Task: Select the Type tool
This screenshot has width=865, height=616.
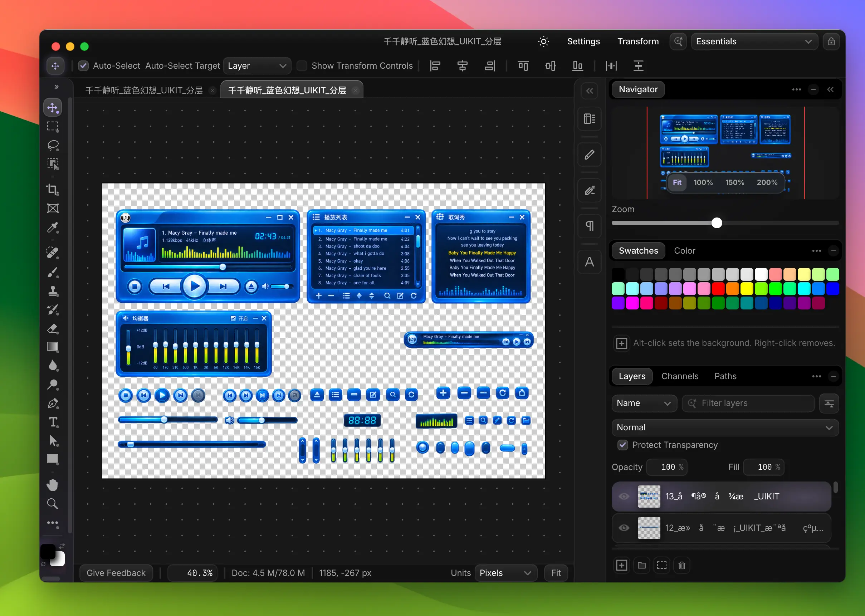Action: [x=53, y=422]
